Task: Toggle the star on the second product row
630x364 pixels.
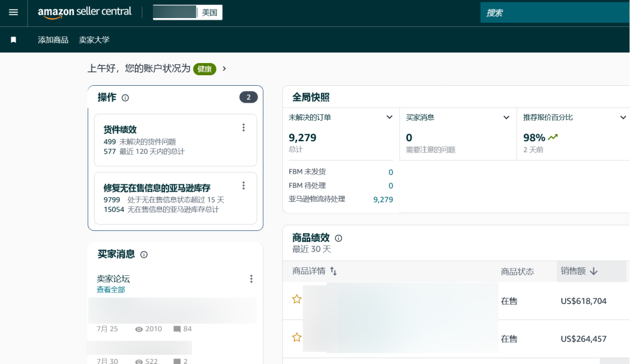Action: point(297,337)
